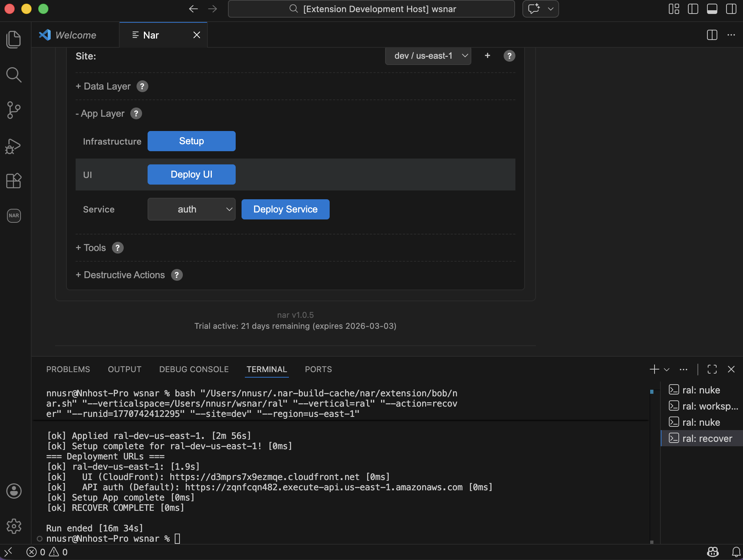Select the ral: recover terminal session
Screen dimensions: 743x560
point(701,438)
